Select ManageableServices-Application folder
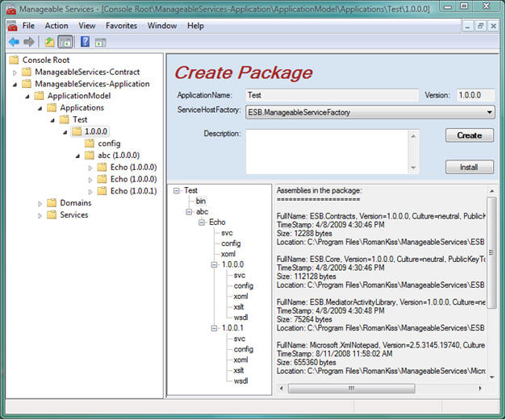The height and width of the screenshot is (420, 506). tap(92, 84)
